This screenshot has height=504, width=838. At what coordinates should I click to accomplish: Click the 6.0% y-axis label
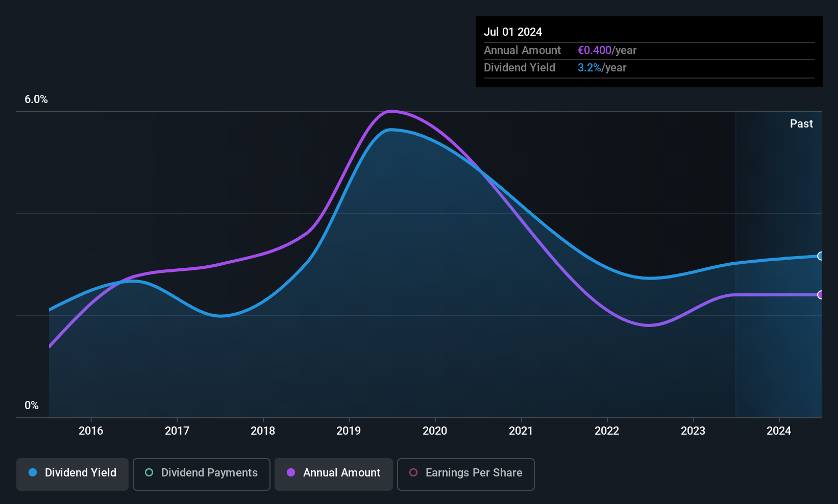pos(36,99)
